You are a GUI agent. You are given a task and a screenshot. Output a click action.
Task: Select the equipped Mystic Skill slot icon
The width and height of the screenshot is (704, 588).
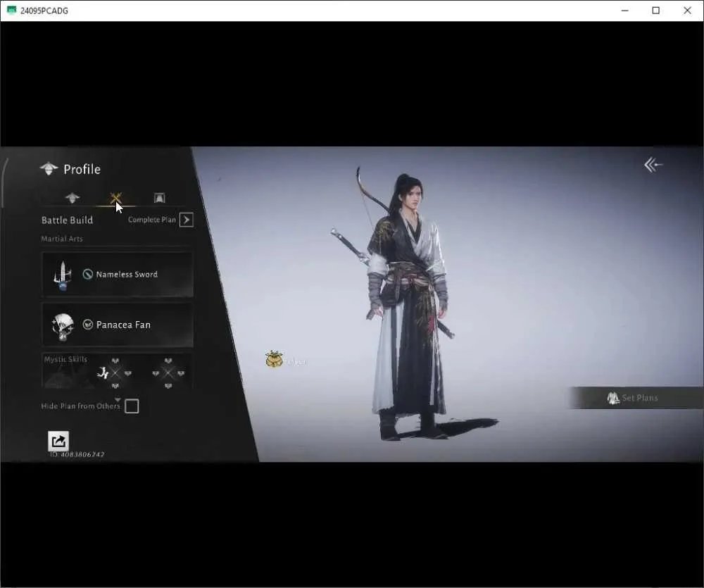(x=103, y=373)
